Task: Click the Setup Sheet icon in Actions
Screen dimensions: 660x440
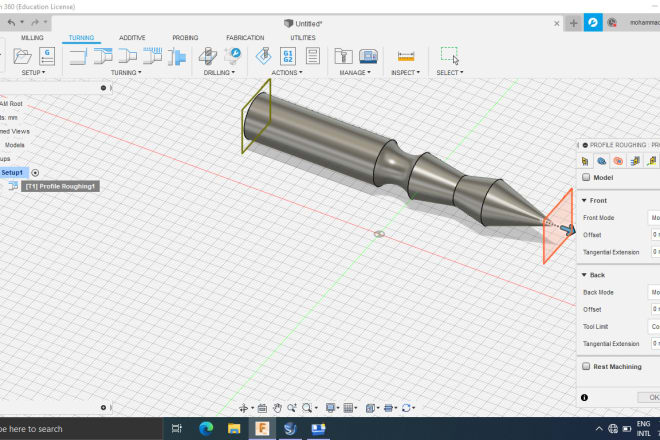Action: [x=313, y=56]
